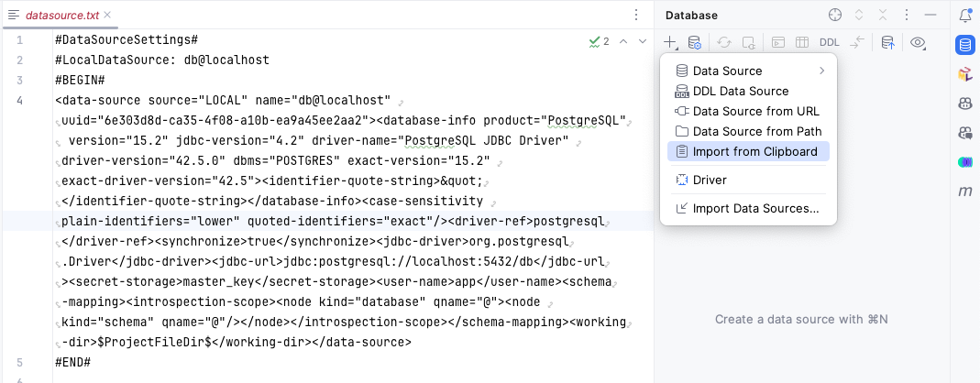The height and width of the screenshot is (383, 980).
Task: Click line number 1 in the gutter
Action: tap(20, 40)
